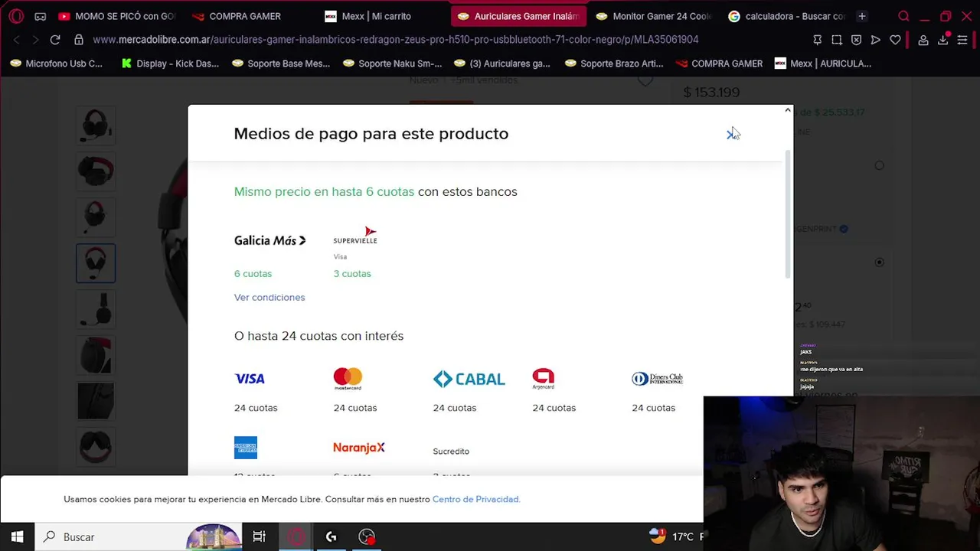Image resolution: width=980 pixels, height=551 pixels.
Task: Open the ad blocker shield icon
Action: 856,40
